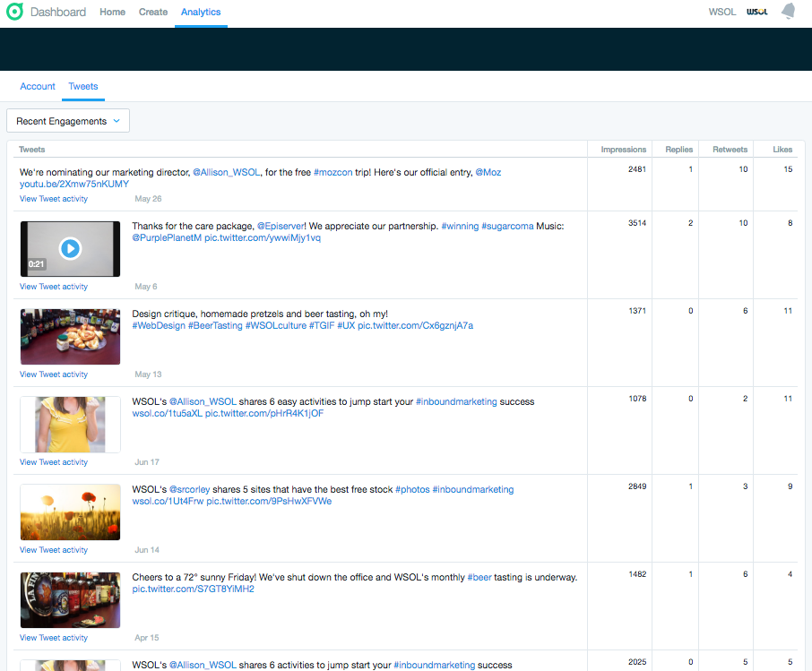View Tweet activity for May 13 tweet
The width and height of the screenshot is (812, 671).
(x=54, y=374)
